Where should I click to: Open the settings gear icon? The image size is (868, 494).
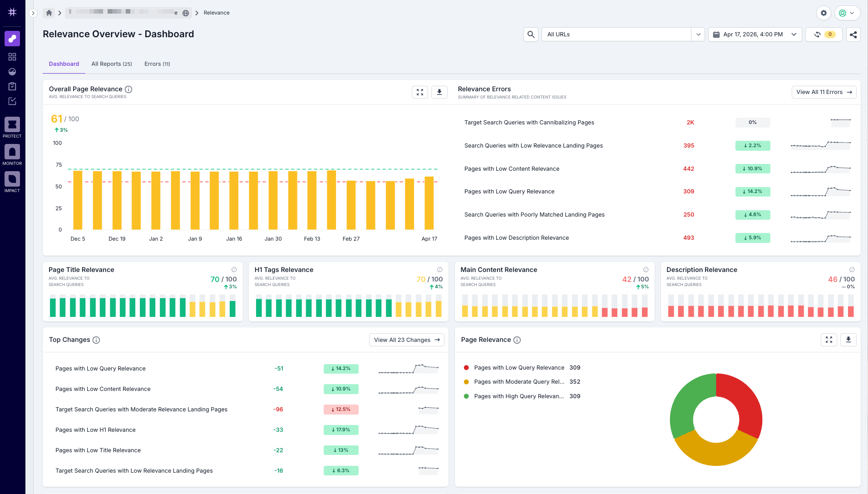pos(824,13)
